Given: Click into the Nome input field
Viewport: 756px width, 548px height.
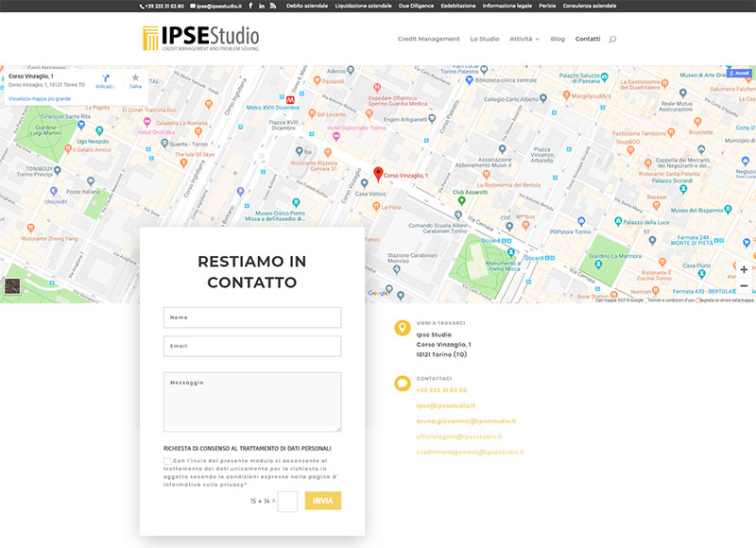Looking at the screenshot, I should click(252, 317).
